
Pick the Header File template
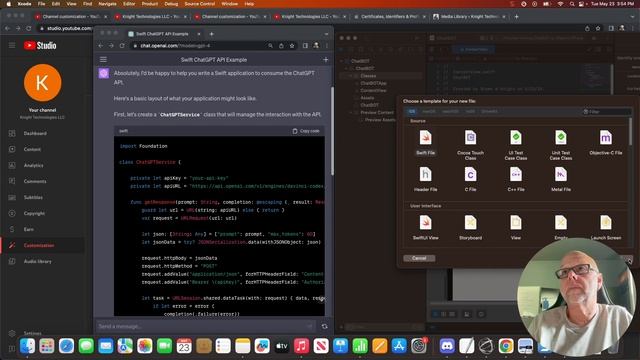425,179
